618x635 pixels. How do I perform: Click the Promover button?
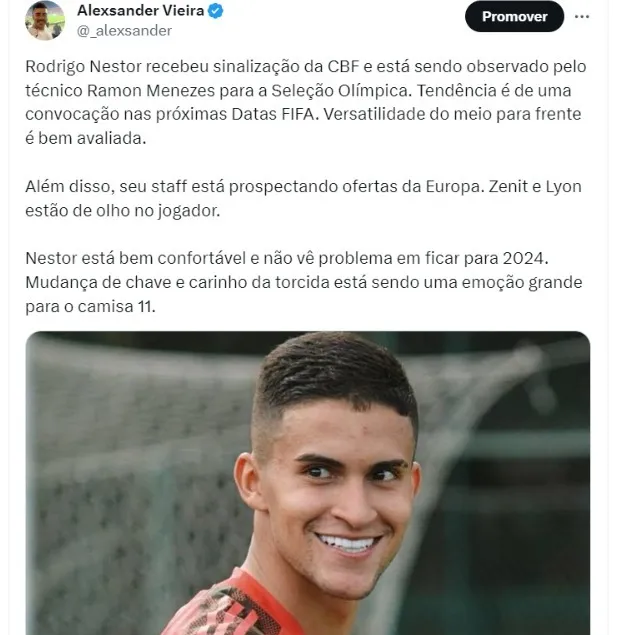pyautogui.click(x=514, y=17)
